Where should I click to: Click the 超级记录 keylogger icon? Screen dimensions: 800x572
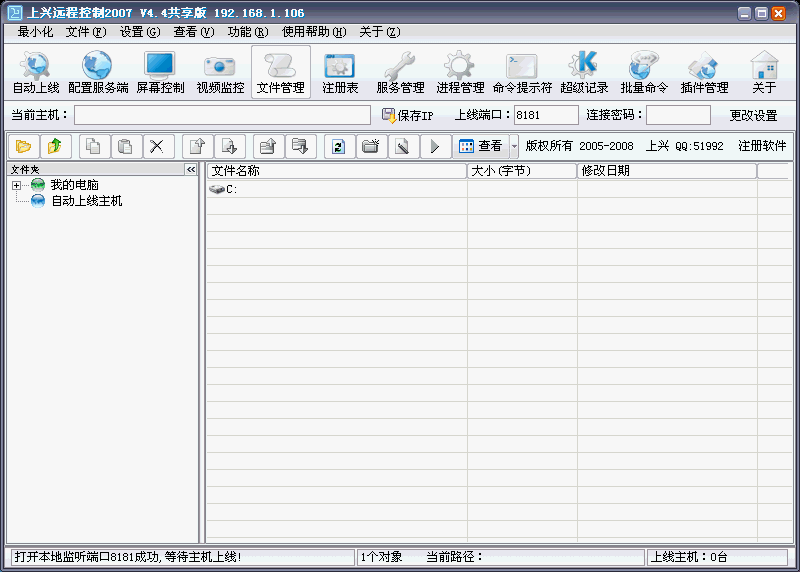click(584, 72)
